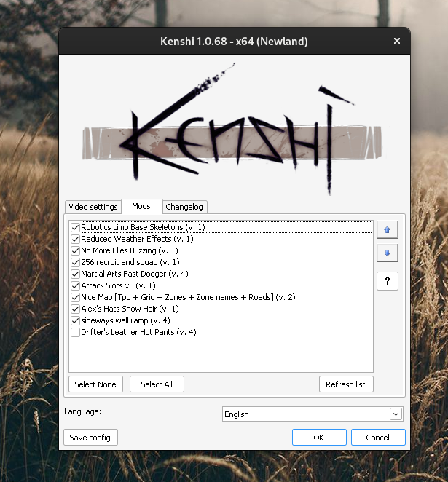Image resolution: width=448 pixels, height=482 pixels.
Task: Select the 'Reduced Weather Effects (v. 1)' row text
Action: [137, 239]
